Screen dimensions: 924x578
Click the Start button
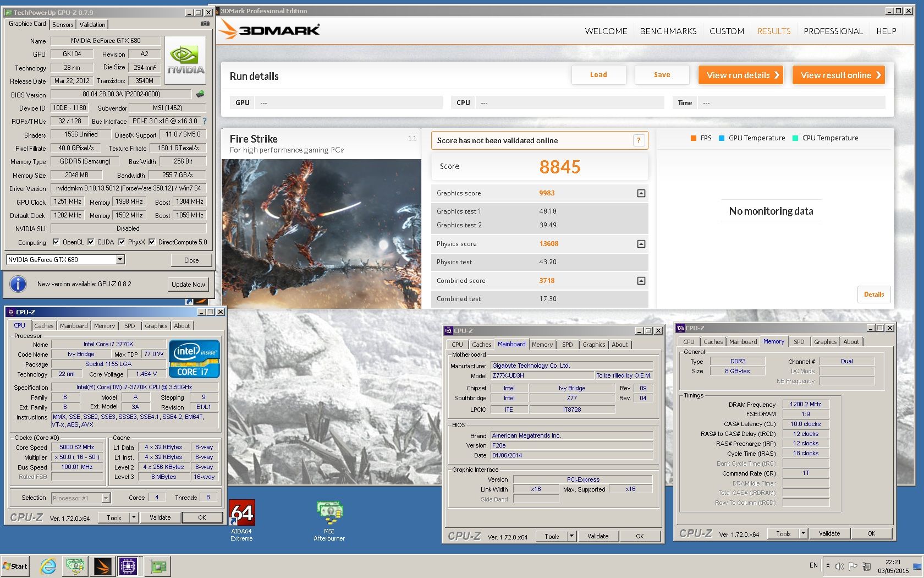click(15, 566)
